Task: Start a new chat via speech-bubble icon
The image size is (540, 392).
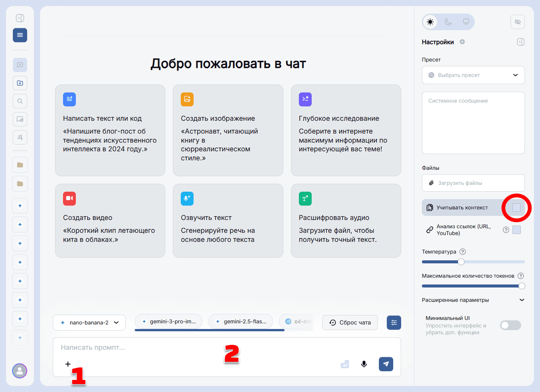Action: point(20,65)
